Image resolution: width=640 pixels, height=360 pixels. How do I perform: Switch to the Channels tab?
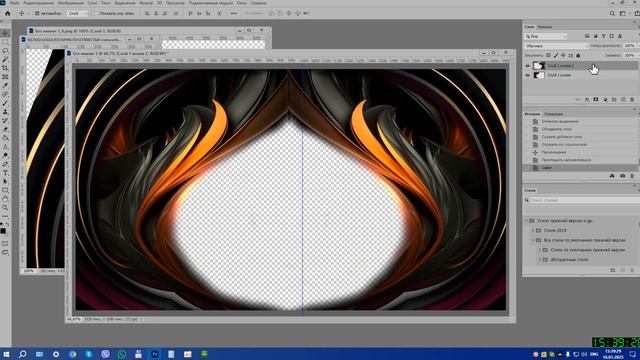[545, 27]
